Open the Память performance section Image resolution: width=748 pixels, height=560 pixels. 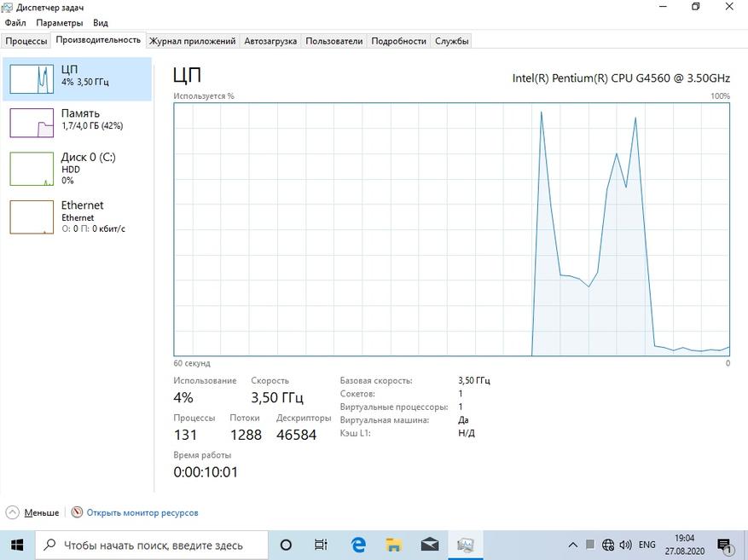(78, 123)
